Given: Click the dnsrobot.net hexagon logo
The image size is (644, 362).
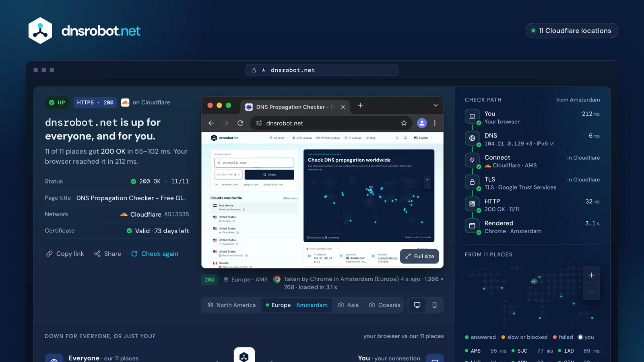Looking at the screenshot, I should pos(40,31).
